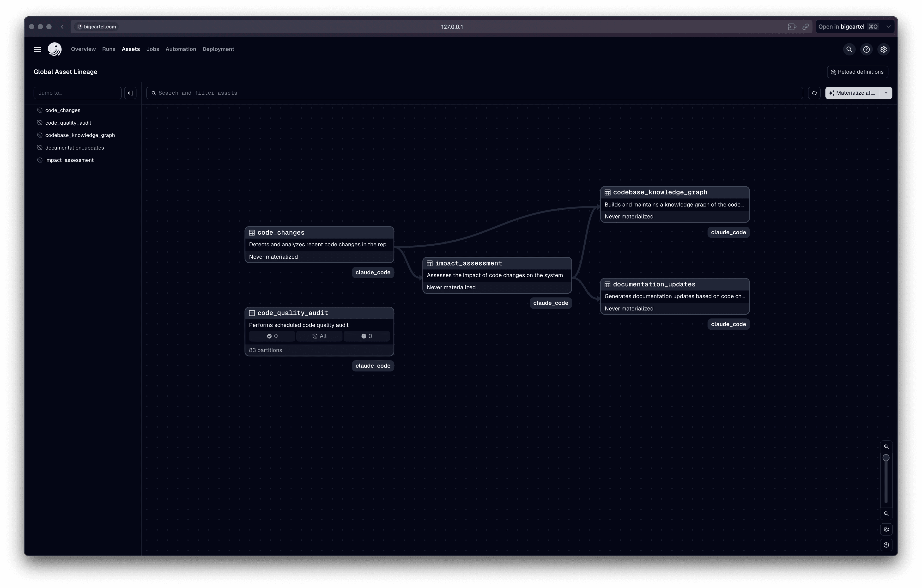Click claude_code tag under codebase_knowledge_graph
The height and width of the screenshot is (588, 922).
(728, 232)
